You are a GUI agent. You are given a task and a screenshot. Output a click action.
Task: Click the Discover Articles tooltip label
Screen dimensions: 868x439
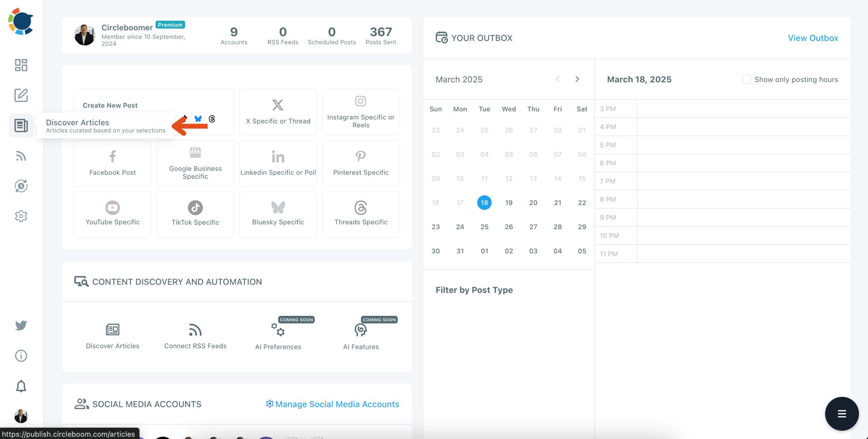[77, 122]
